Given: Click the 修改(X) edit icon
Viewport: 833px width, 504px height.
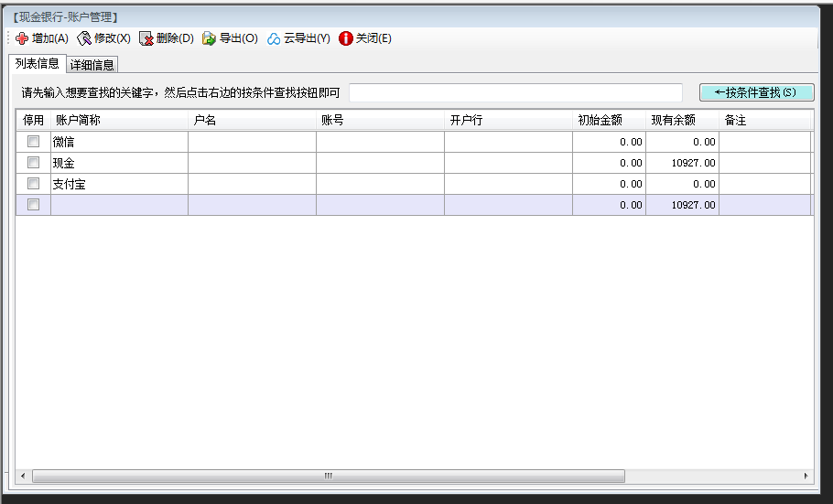Looking at the screenshot, I should click(x=84, y=38).
